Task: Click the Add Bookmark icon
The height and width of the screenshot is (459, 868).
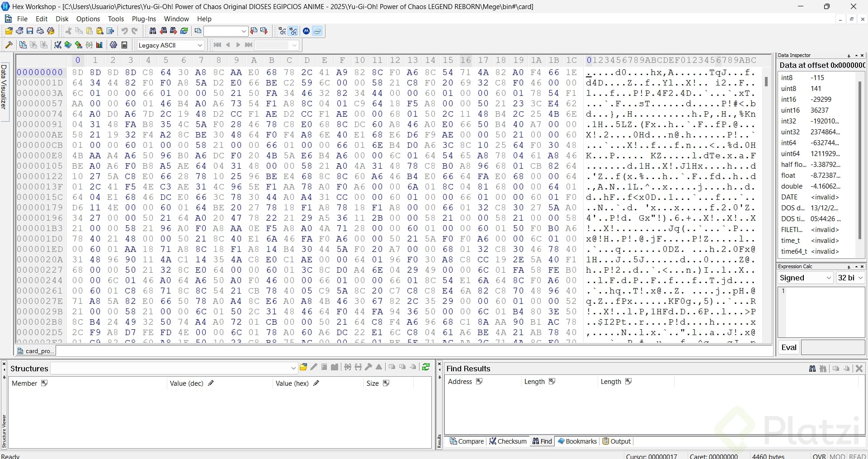Action: click(68, 45)
